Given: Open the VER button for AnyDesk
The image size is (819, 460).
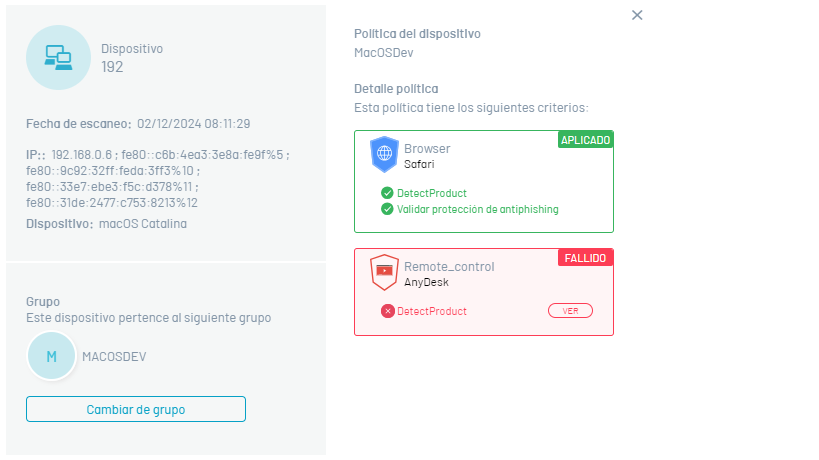Looking at the screenshot, I should click(570, 311).
